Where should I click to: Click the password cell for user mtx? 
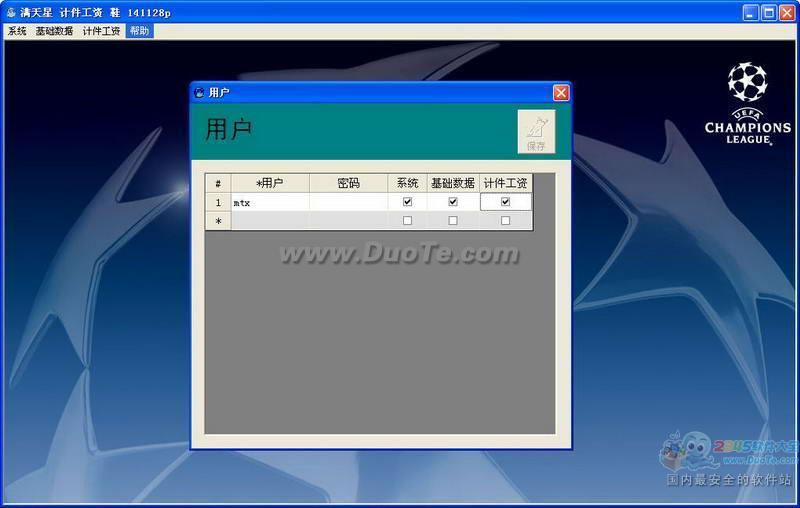pos(348,202)
